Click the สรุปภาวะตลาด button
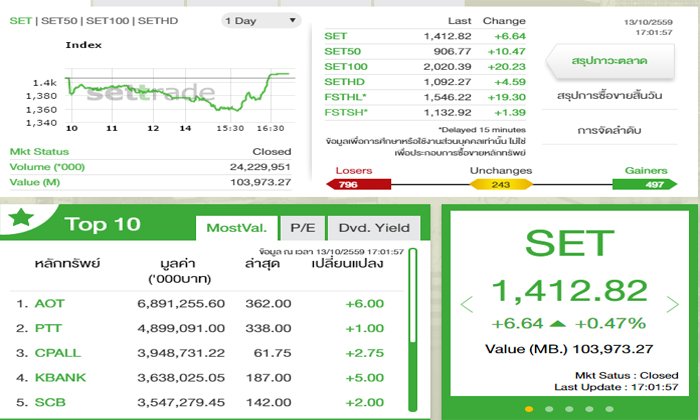The height and width of the screenshot is (420, 700). pyautogui.click(x=609, y=61)
